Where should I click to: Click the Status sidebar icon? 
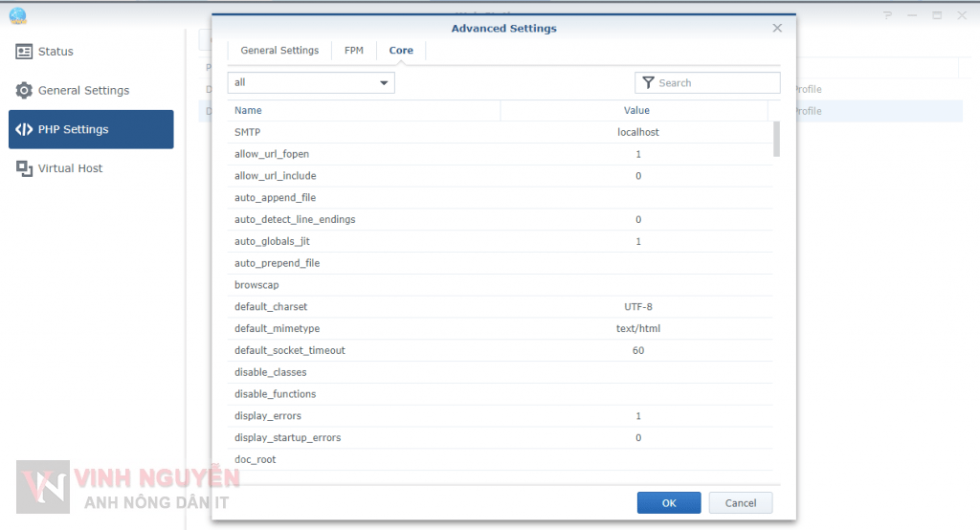click(24, 52)
